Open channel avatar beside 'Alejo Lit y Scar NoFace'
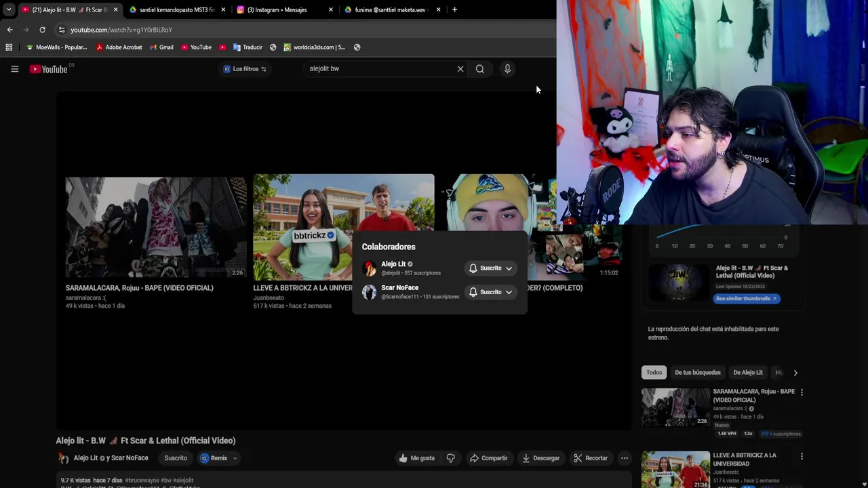The height and width of the screenshot is (488, 868). [63, 458]
